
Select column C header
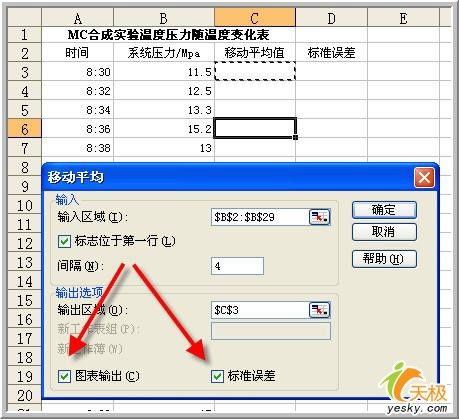tap(255, 18)
